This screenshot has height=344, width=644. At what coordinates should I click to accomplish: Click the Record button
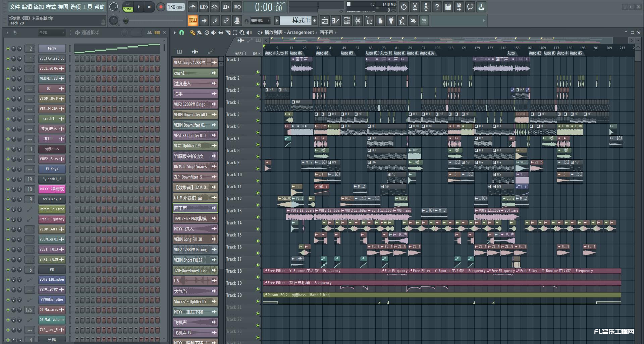161,7
